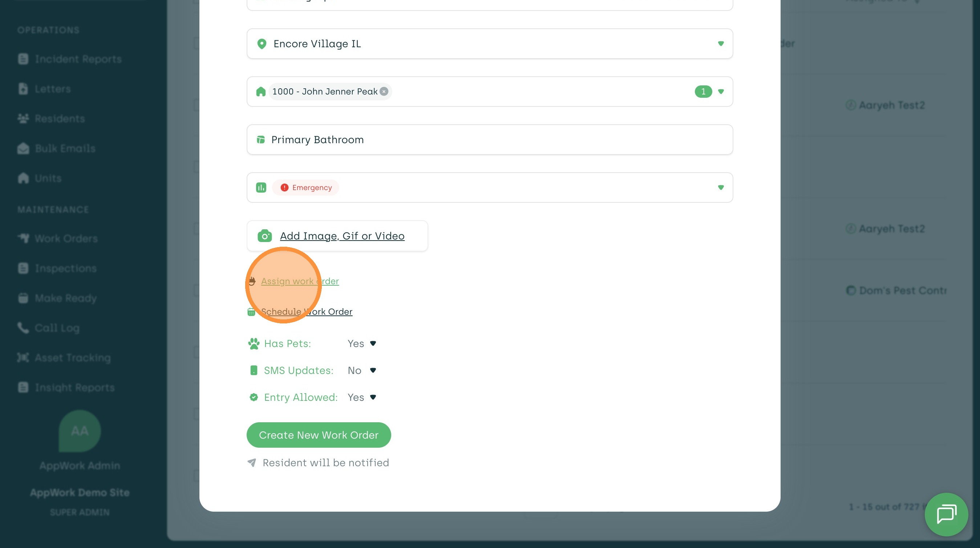Click the location pin icon in Encore Village field

click(x=262, y=44)
